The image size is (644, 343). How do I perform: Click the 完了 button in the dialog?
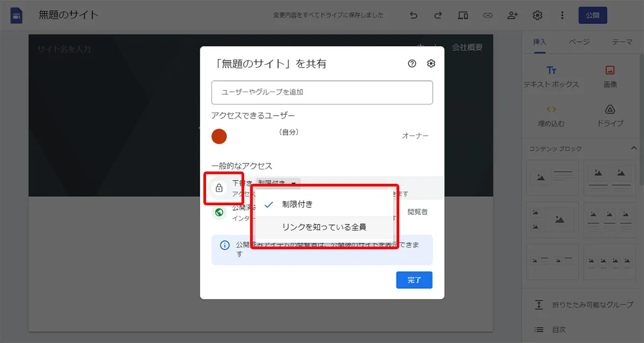point(414,280)
